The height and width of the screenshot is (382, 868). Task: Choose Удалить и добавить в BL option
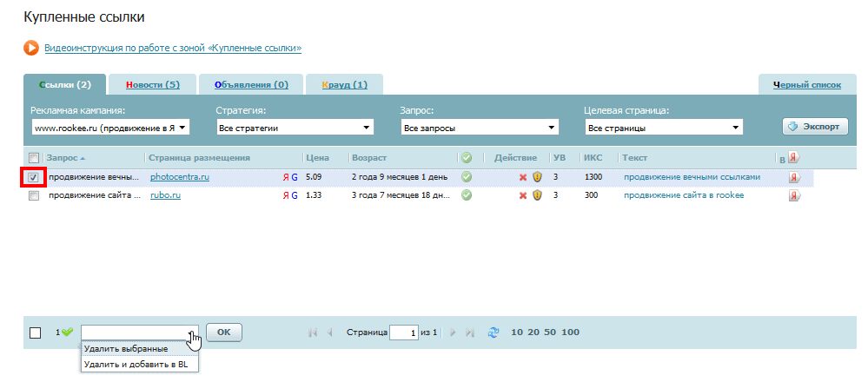click(x=140, y=365)
